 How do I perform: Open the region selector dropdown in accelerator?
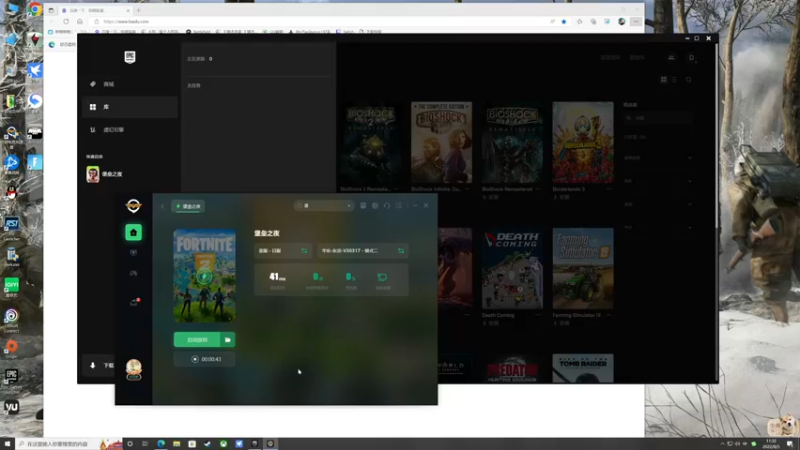coord(283,251)
